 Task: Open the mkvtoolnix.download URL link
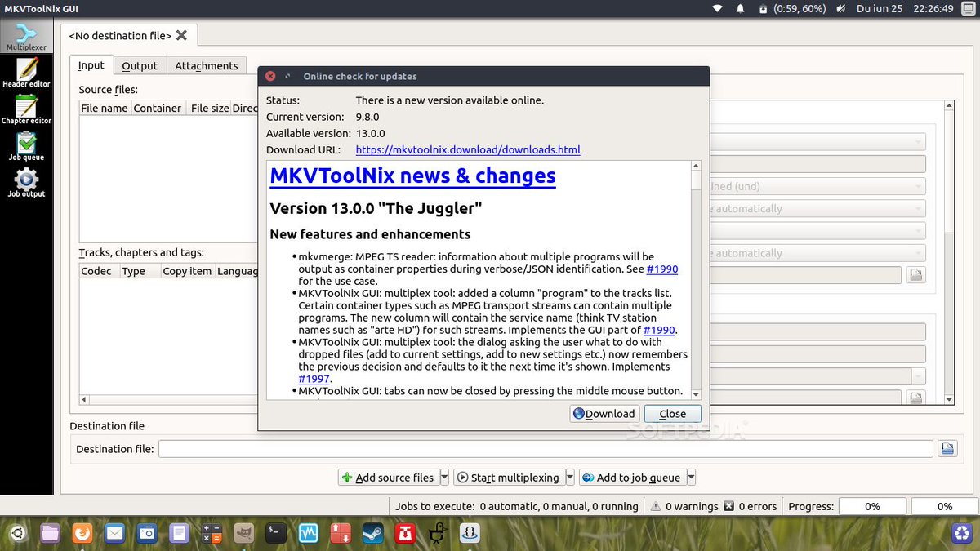[x=468, y=149]
